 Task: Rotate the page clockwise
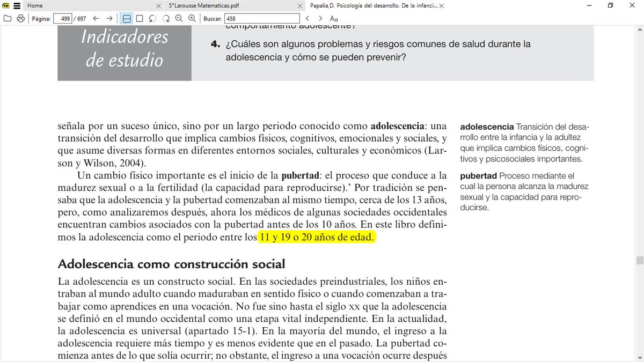166,18
